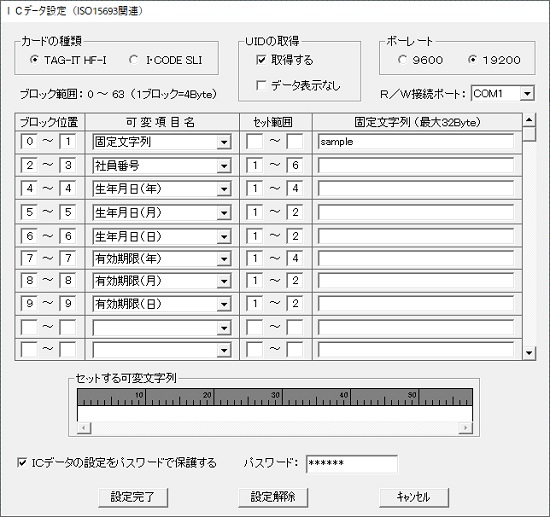550x517 pixels.
Task: Expand the 社員番号 item name dropdown
Action: click(x=223, y=166)
